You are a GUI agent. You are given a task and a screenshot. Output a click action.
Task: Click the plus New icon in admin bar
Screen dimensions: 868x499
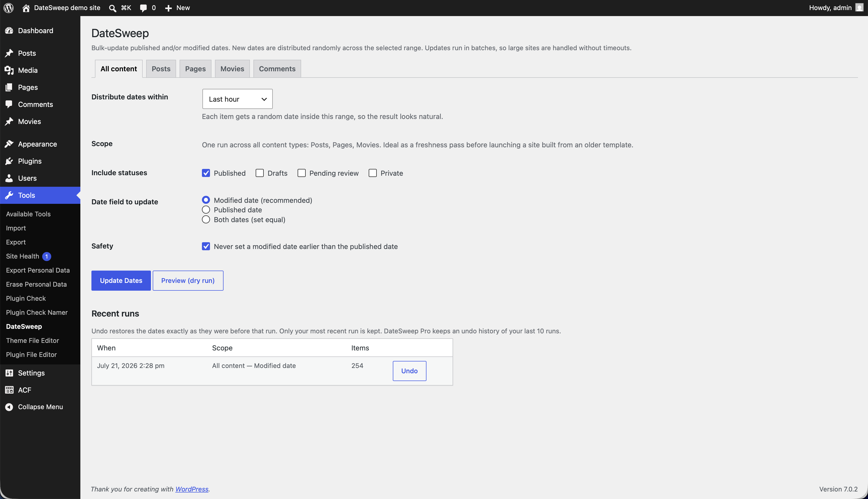click(168, 8)
